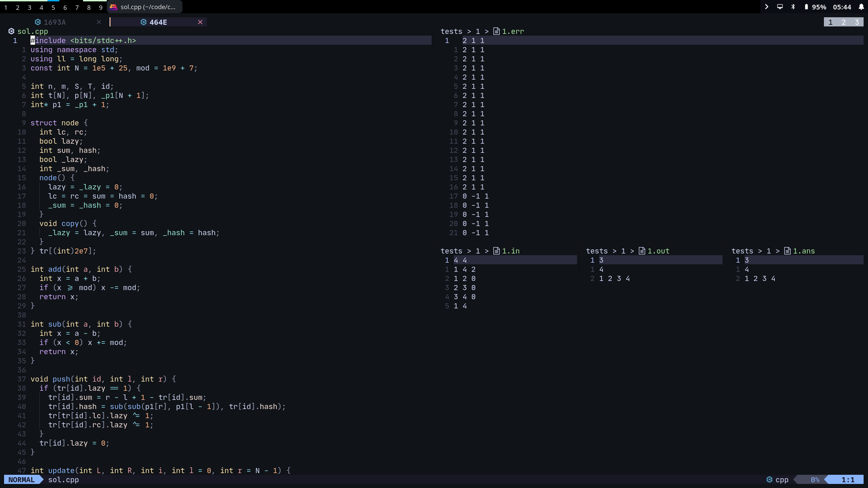Click the C++ icon on the active 464E tab
Image resolution: width=868 pixels, height=488 pixels.
(x=144, y=22)
